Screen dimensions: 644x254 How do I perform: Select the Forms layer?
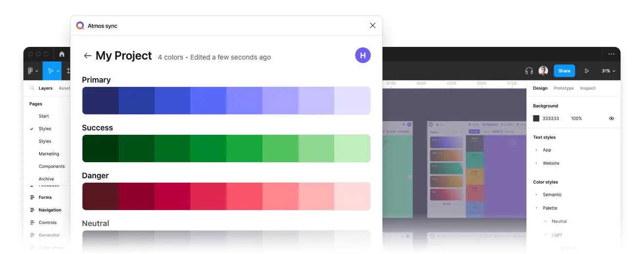tap(45, 197)
